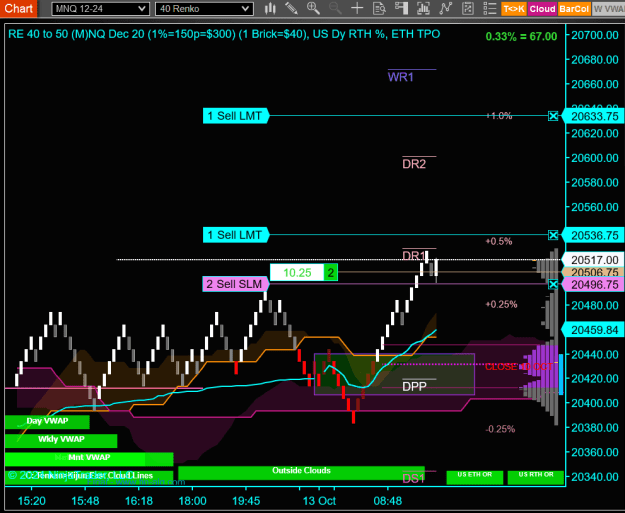Click the 20459.84 cyan price label
The image size is (625, 513).
(594, 330)
